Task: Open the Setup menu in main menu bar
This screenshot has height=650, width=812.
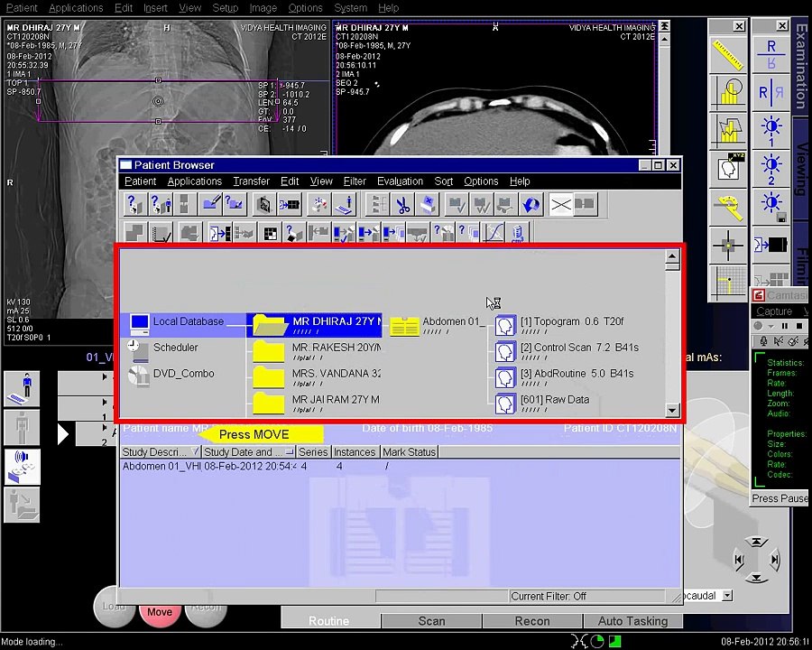Action: point(226,8)
